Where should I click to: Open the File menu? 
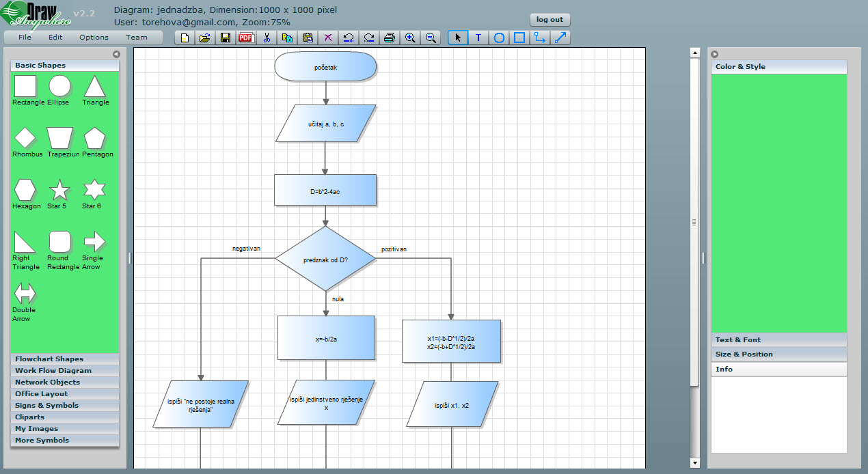pos(25,38)
